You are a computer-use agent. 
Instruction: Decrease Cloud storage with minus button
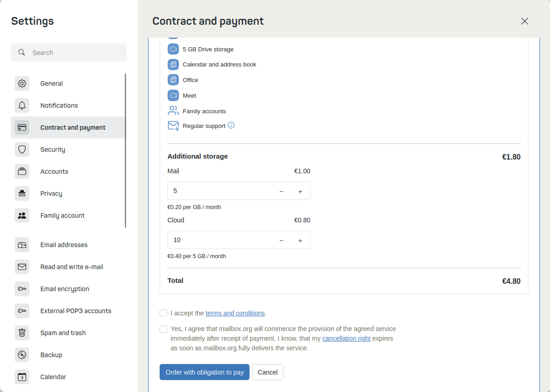[281, 240]
